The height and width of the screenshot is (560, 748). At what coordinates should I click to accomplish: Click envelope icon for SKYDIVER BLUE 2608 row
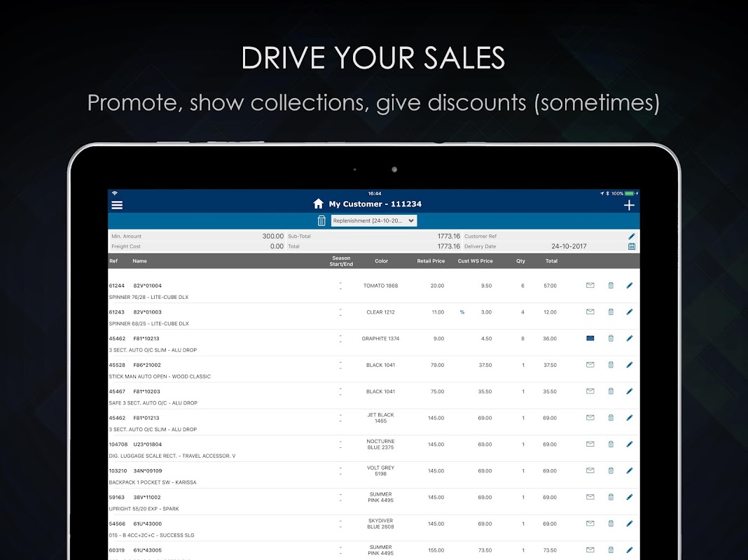590,524
